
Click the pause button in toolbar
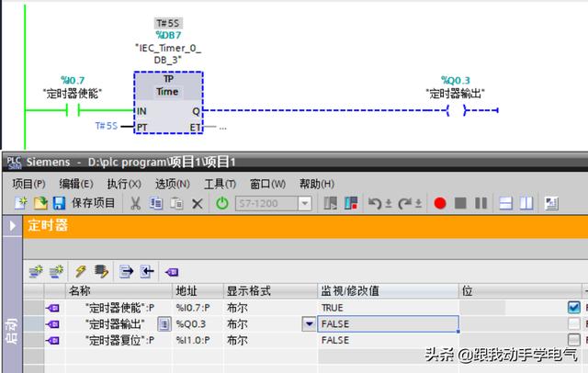click(x=481, y=204)
